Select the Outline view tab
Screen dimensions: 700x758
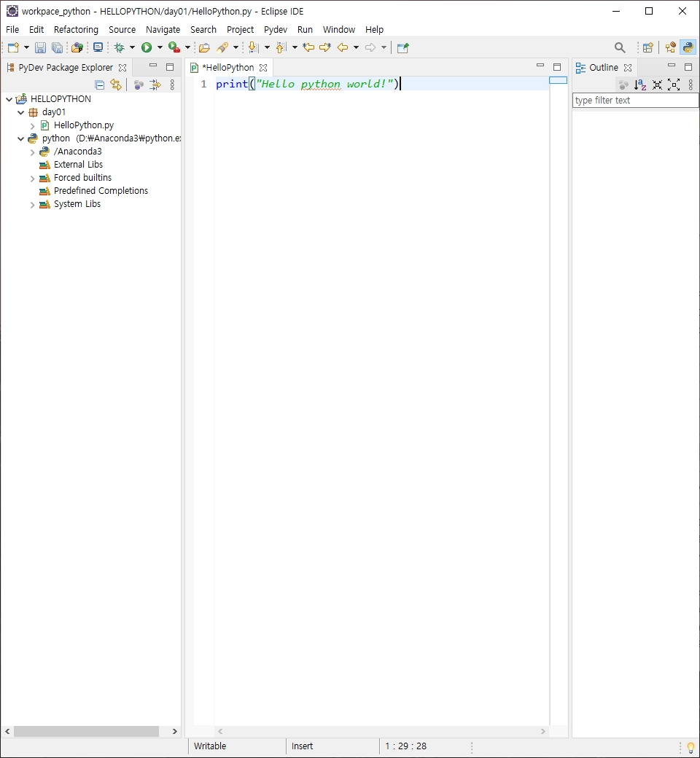pyautogui.click(x=603, y=68)
